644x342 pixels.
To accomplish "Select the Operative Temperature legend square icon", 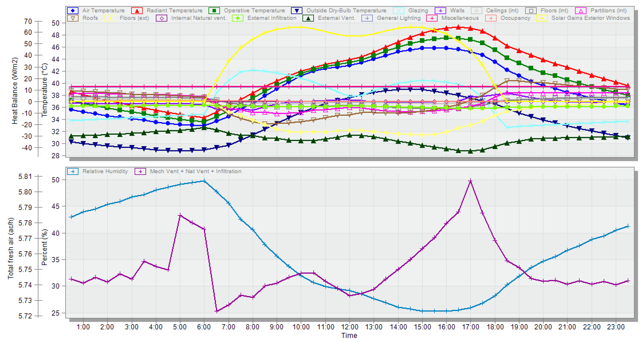I will [x=214, y=11].
